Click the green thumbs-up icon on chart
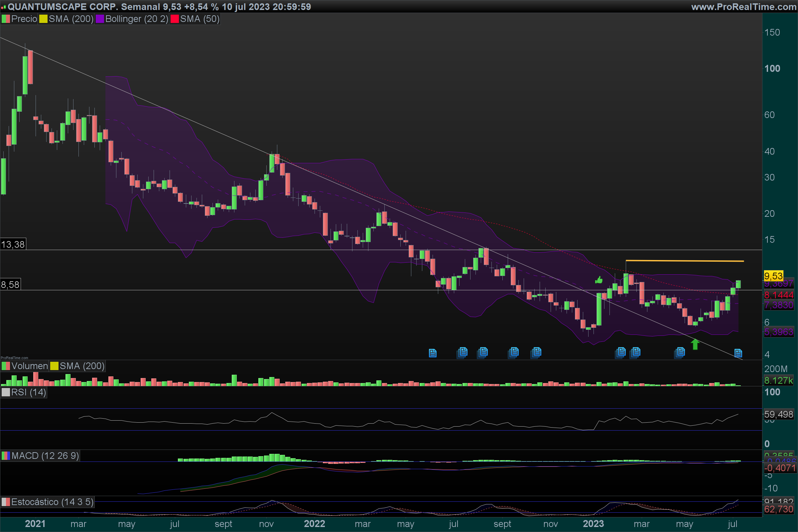This screenshot has width=798, height=532. (x=599, y=280)
